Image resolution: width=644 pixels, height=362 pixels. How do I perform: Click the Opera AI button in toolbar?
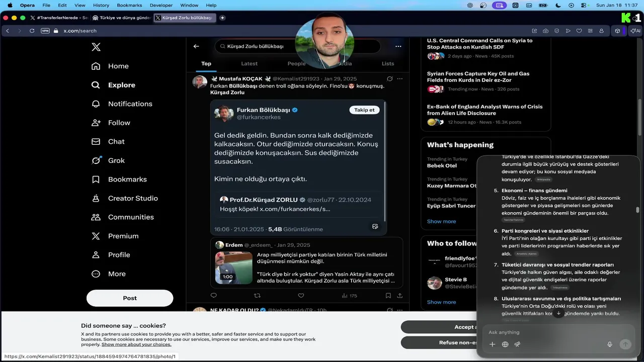tap(635, 31)
